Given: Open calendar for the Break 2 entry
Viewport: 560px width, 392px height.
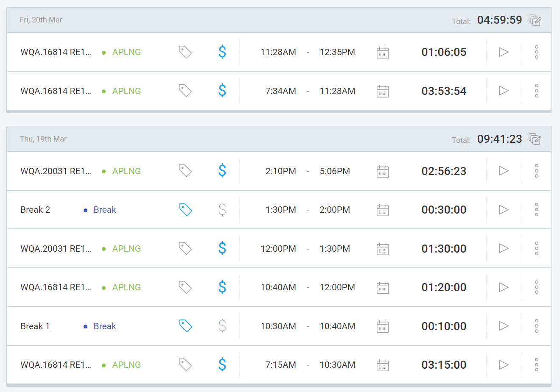Looking at the screenshot, I should (383, 210).
